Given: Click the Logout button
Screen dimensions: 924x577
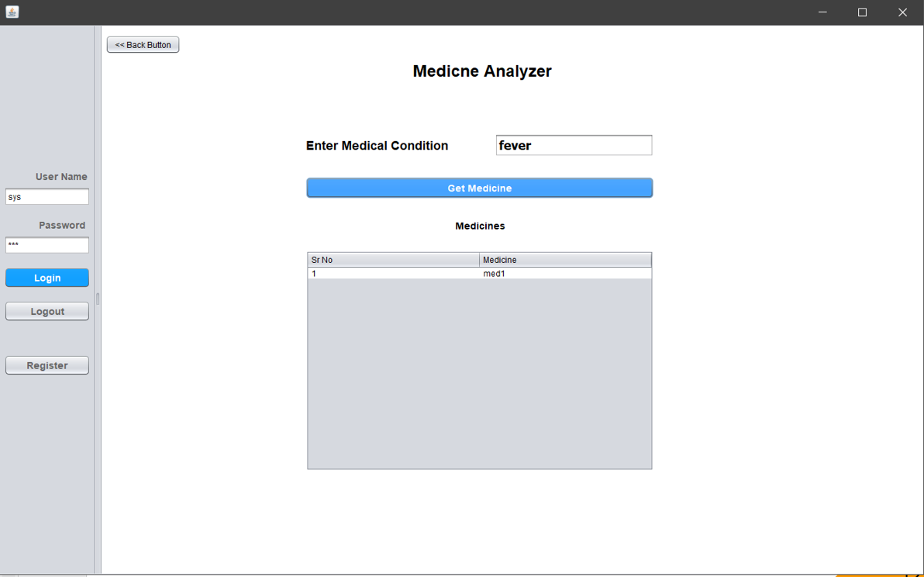Looking at the screenshot, I should pos(47,310).
